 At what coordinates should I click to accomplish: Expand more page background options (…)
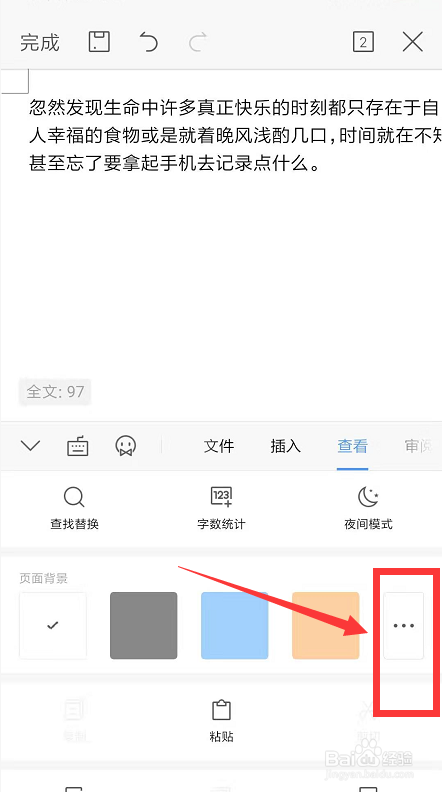tap(404, 625)
